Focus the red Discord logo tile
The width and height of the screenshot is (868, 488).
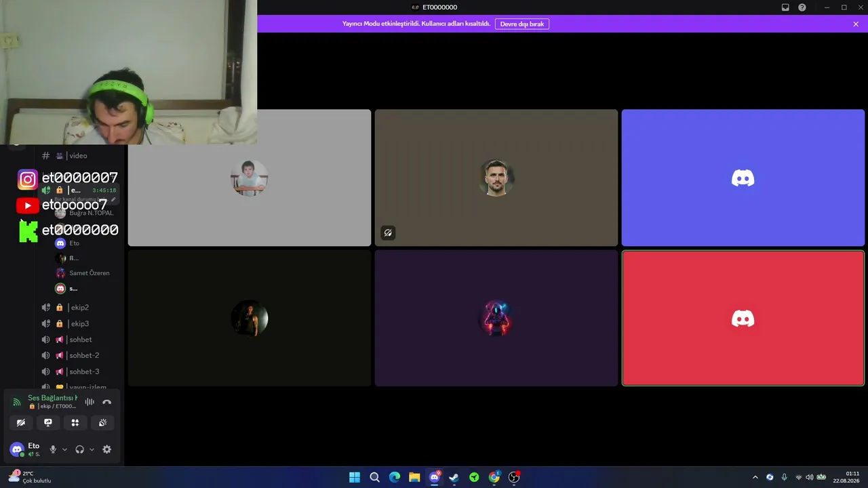tap(743, 319)
